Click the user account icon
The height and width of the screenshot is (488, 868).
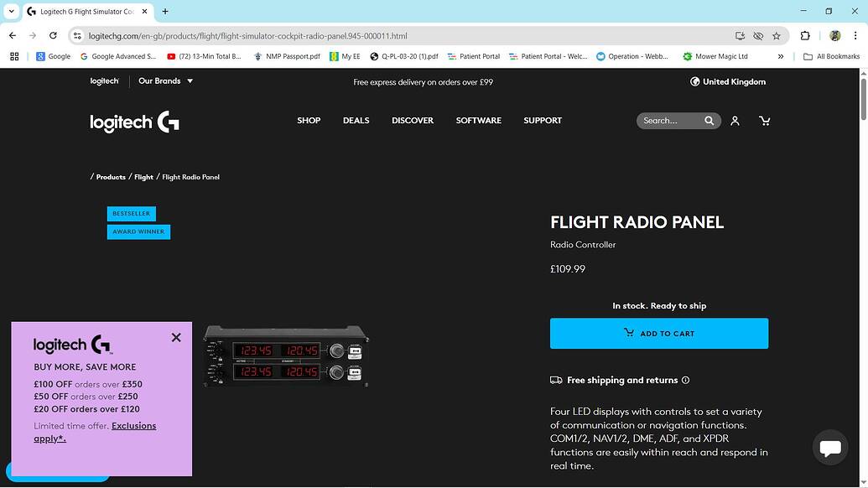(735, 120)
